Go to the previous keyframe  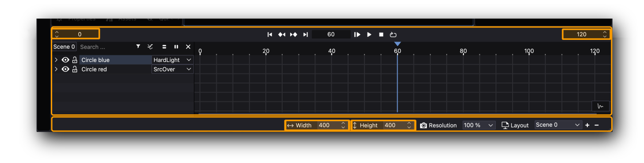[281, 35]
